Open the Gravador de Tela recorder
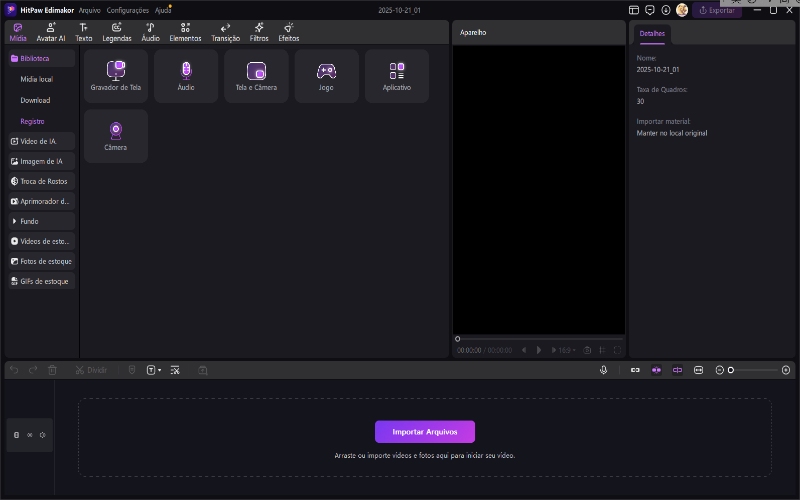This screenshot has width=800, height=500. tap(116, 75)
